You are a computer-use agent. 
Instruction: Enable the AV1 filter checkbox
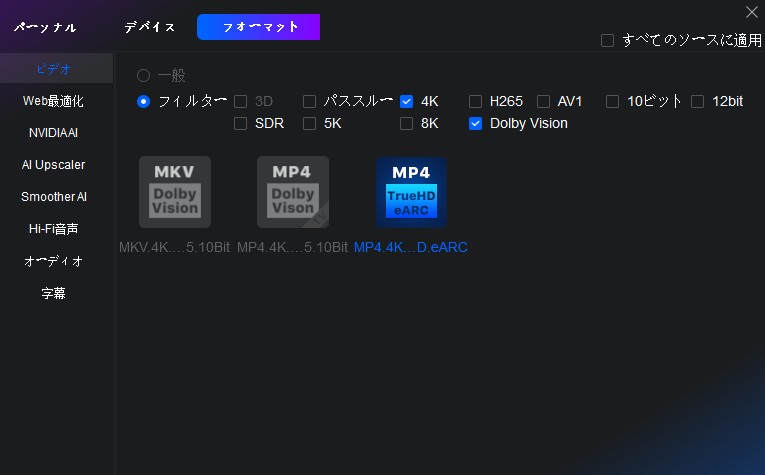coord(544,101)
